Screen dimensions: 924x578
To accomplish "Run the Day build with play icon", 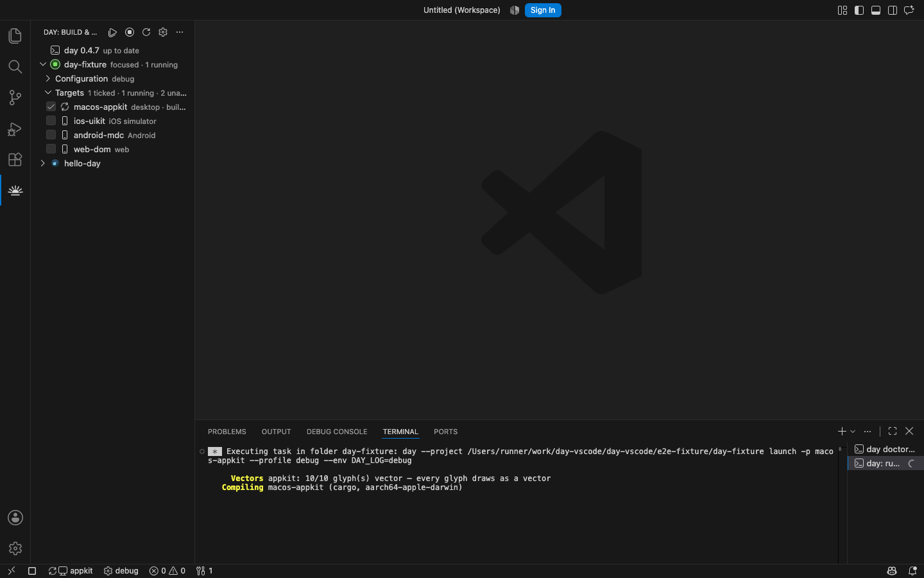I will click(112, 32).
